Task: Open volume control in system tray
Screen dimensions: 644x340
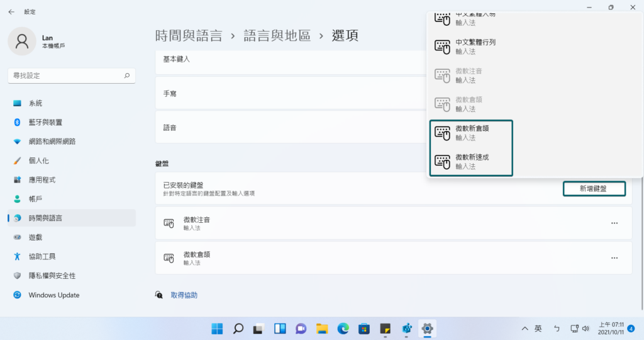Action: [x=586, y=329]
